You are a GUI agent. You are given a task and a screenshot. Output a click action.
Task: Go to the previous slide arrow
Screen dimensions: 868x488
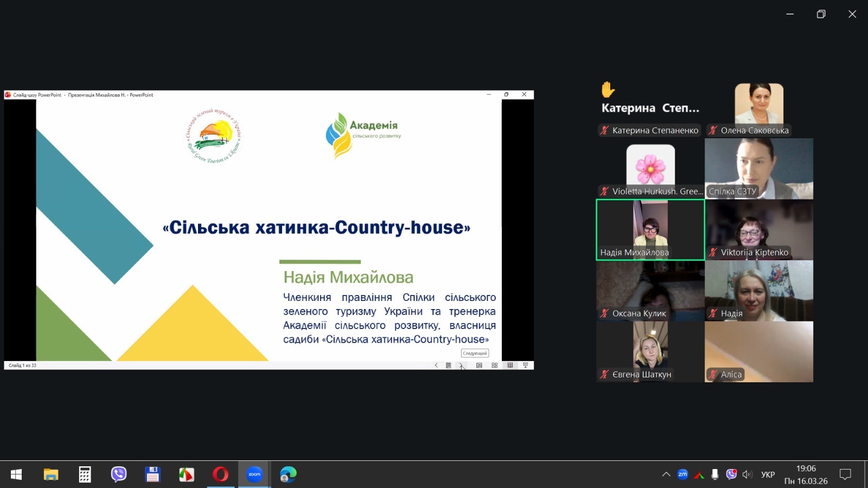(436, 365)
